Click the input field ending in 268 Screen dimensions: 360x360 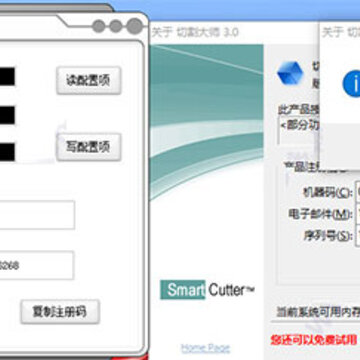pyautogui.click(x=36, y=265)
